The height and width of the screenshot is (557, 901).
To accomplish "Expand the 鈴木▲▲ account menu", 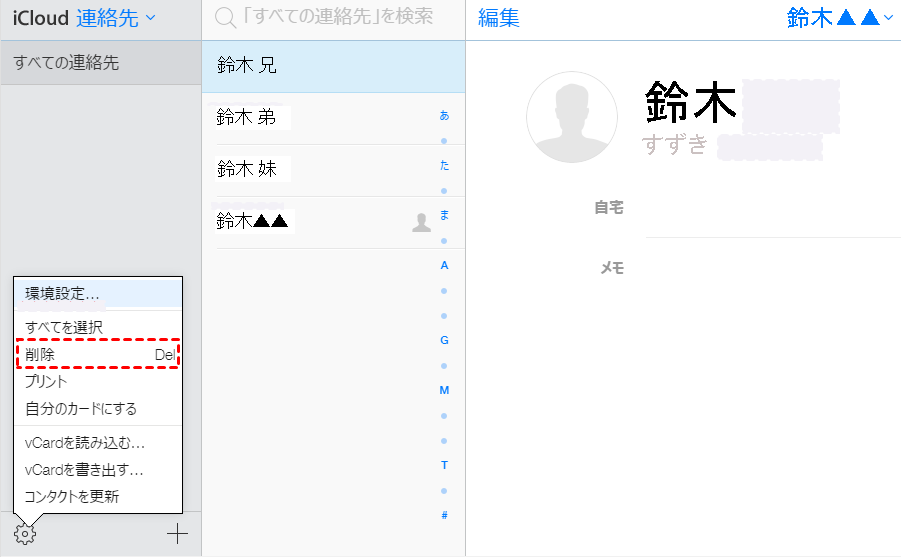I will click(x=839, y=17).
